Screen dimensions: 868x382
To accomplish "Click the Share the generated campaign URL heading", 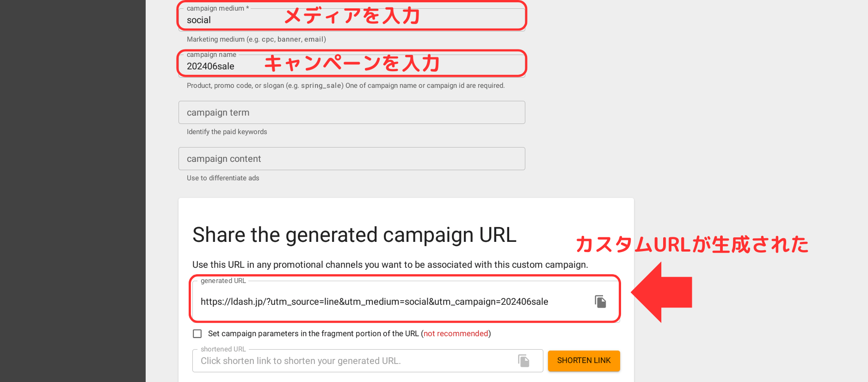I will [354, 234].
